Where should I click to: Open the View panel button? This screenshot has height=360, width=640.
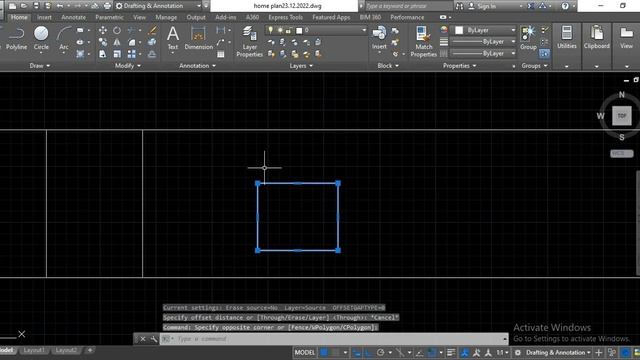point(626,38)
